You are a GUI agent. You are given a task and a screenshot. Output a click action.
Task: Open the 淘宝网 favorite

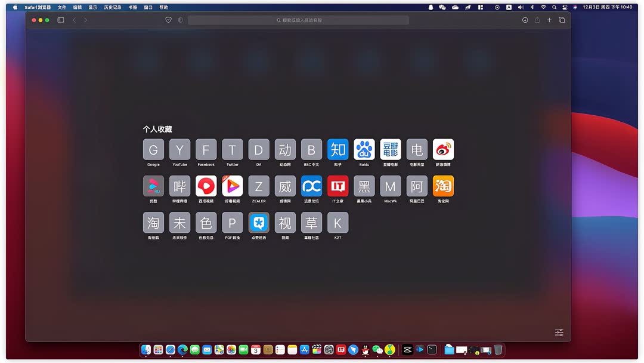coord(443,187)
